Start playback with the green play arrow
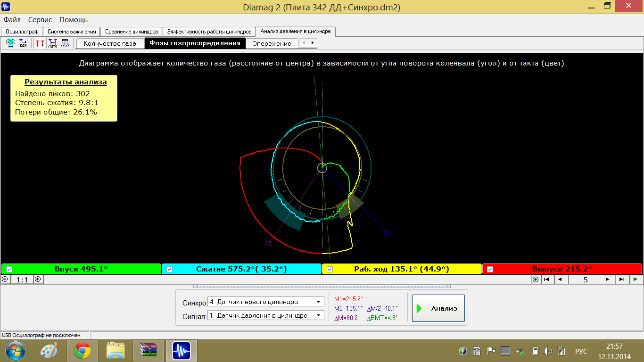This screenshot has height=362, width=644. coord(636,279)
